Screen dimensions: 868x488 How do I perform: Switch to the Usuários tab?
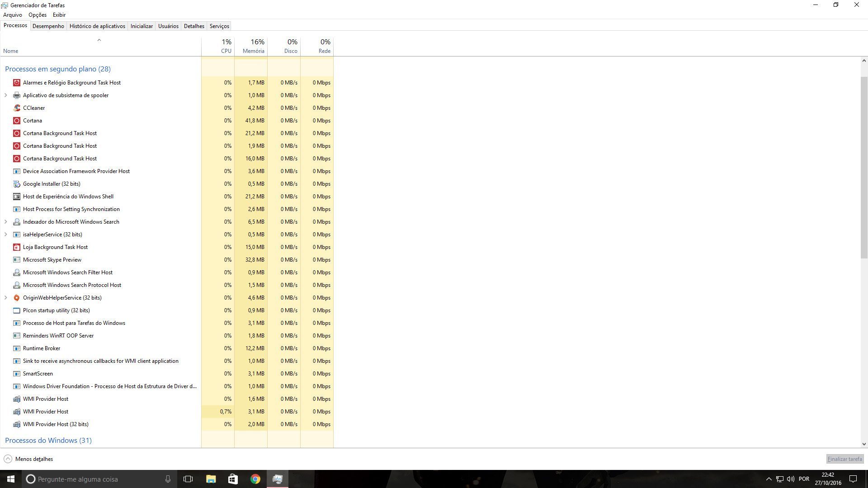click(168, 26)
